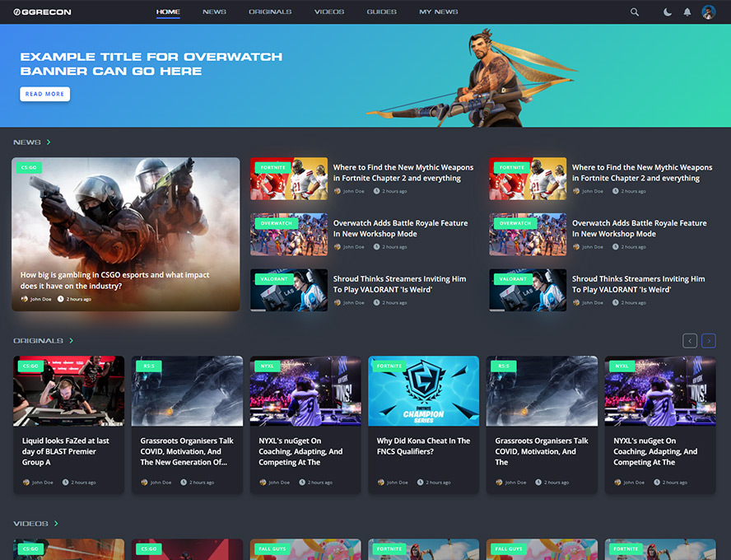
Task: Click Fortnite thumbnail in right news column
Action: 528,179
